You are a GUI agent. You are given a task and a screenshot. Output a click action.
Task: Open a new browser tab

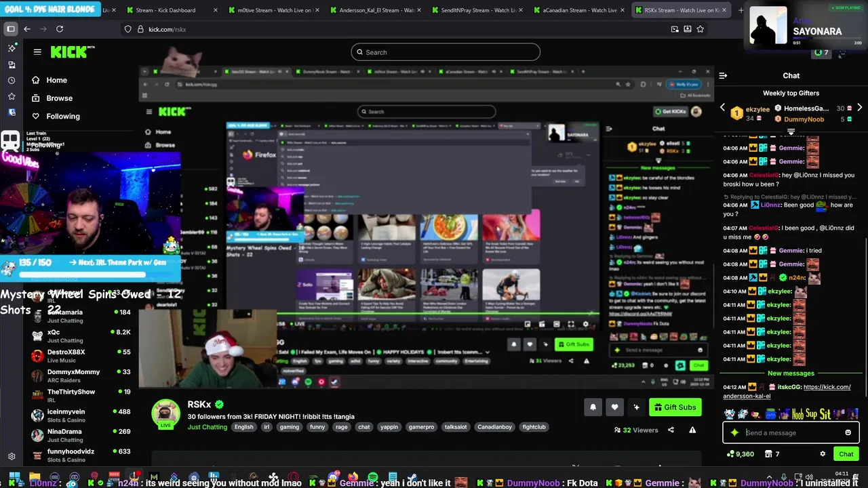(x=741, y=10)
